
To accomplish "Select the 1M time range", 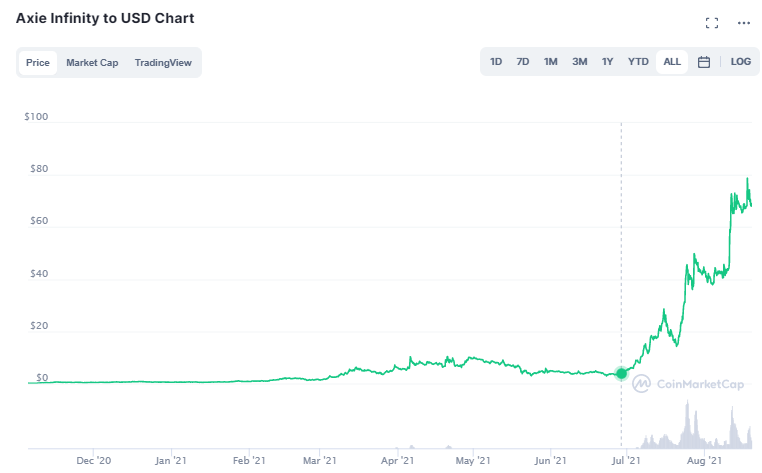I will pyautogui.click(x=551, y=62).
